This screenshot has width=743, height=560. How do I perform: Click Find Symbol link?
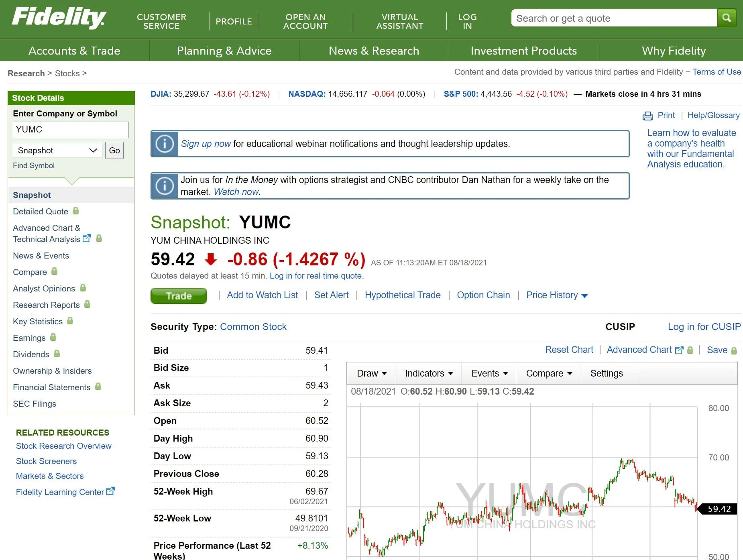coord(34,165)
